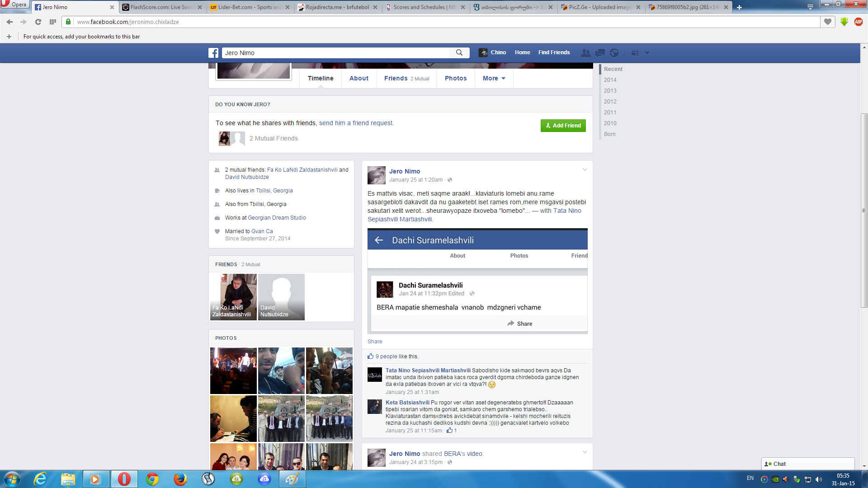
Task: Launch Google Chrome from the taskbar
Action: click(152, 479)
